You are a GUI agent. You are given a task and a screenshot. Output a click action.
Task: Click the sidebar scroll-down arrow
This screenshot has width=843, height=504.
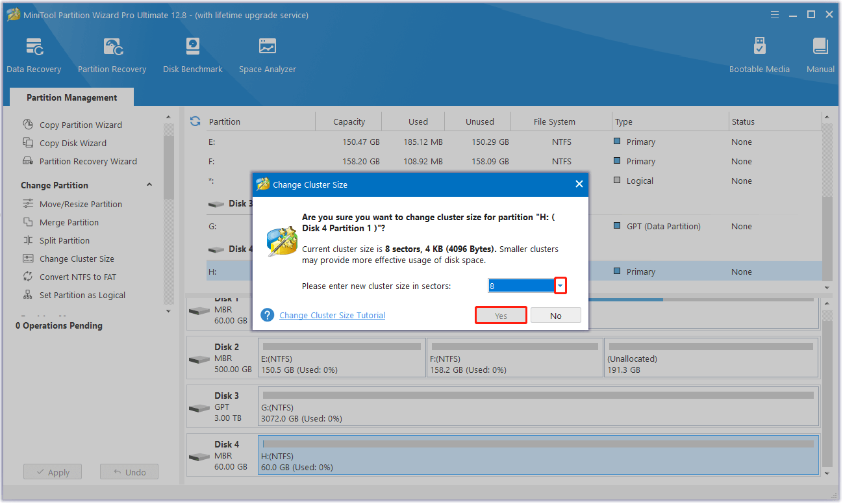point(169,311)
